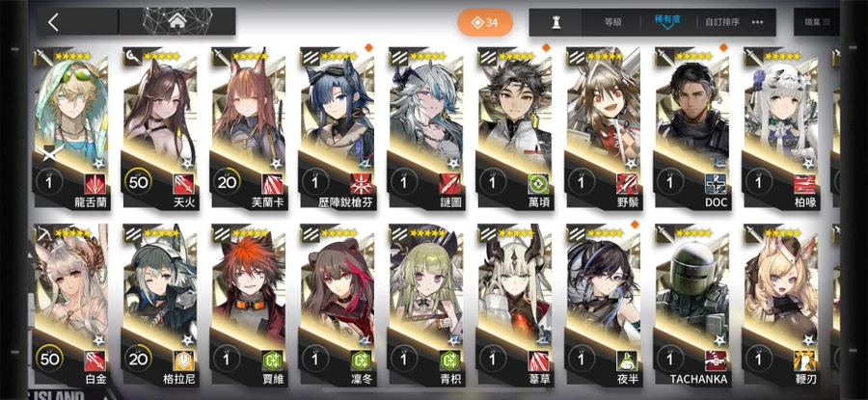868x400 pixels.
Task: Tap TACHANKA's skill icon
Action: tap(716, 360)
